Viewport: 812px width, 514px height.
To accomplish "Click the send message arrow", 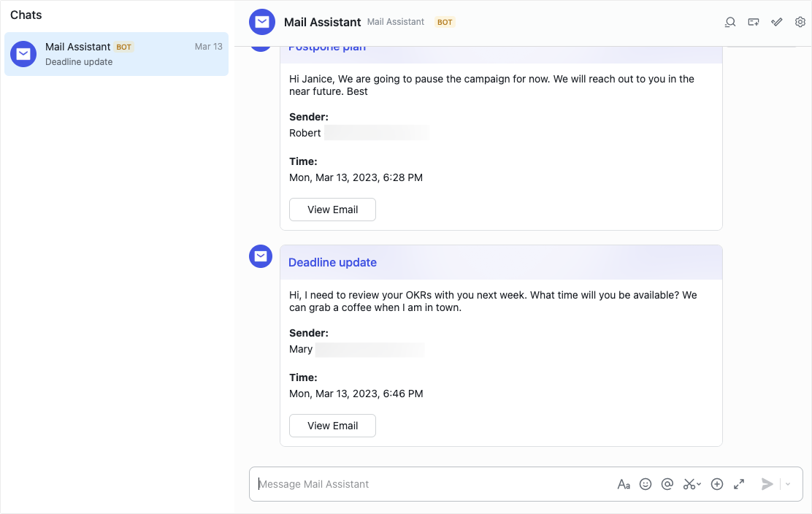I will (767, 484).
